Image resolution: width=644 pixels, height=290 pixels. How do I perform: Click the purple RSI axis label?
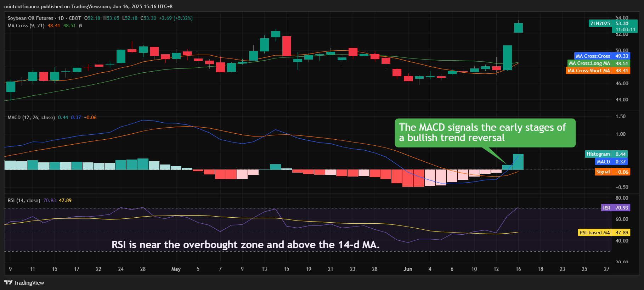(606, 208)
